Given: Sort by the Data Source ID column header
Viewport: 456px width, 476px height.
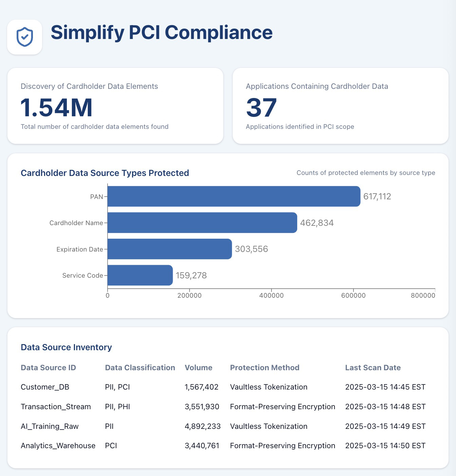Looking at the screenshot, I should pyautogui.click(x=48, y=368).
